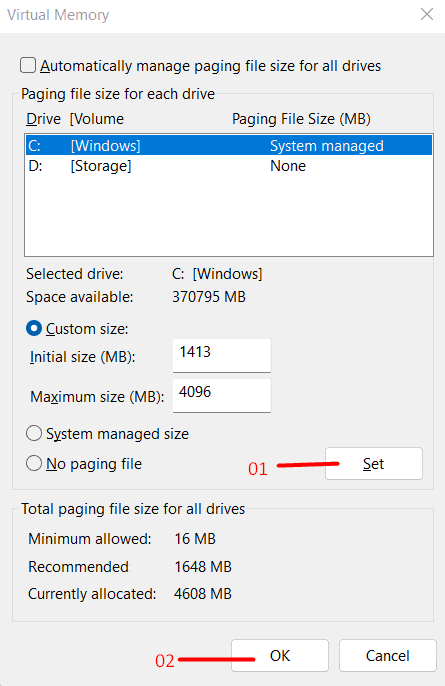Select the D: [Storage] drive row
Viewport: 445px width, 686px height.
(229, 166)
